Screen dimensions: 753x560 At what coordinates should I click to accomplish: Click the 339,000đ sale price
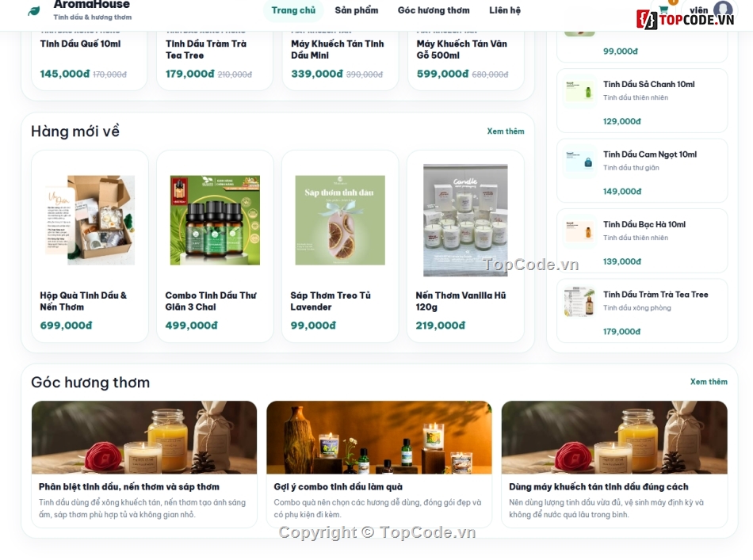click(317, 74)
